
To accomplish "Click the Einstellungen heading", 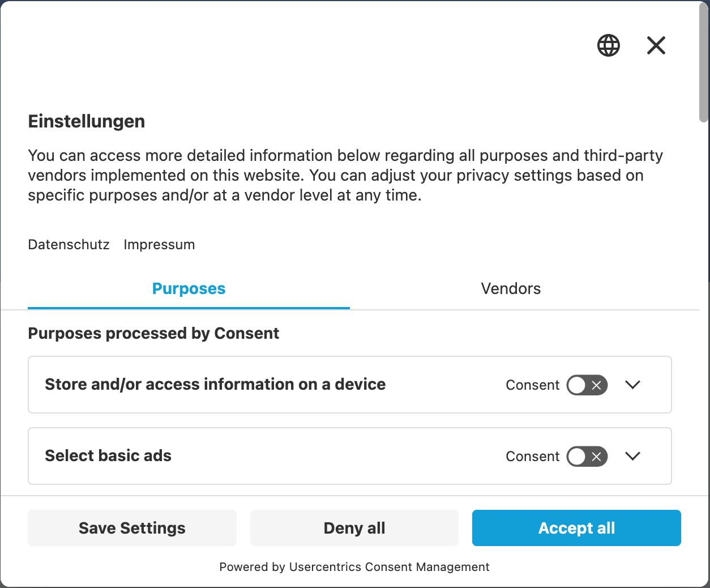I will tap(87, 121).
